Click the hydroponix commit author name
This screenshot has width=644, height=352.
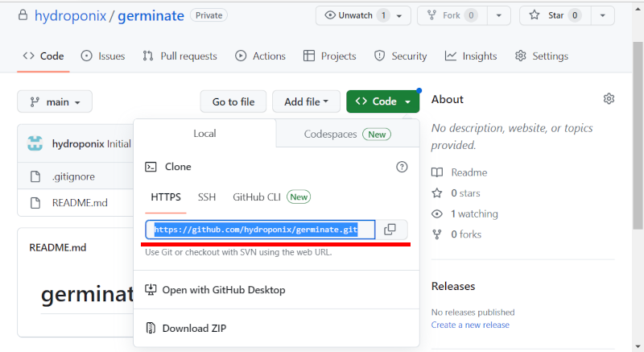[78, 143]
